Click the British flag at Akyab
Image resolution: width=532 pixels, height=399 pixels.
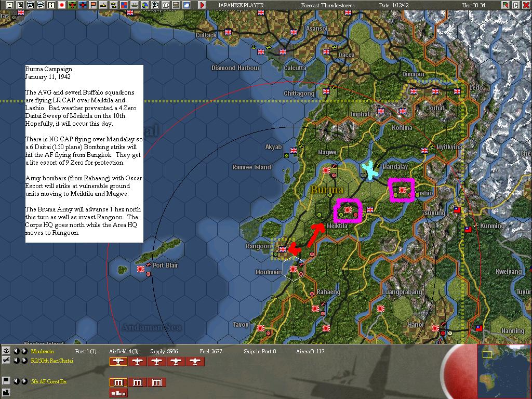pyautogui.click(x=294, y=150)
